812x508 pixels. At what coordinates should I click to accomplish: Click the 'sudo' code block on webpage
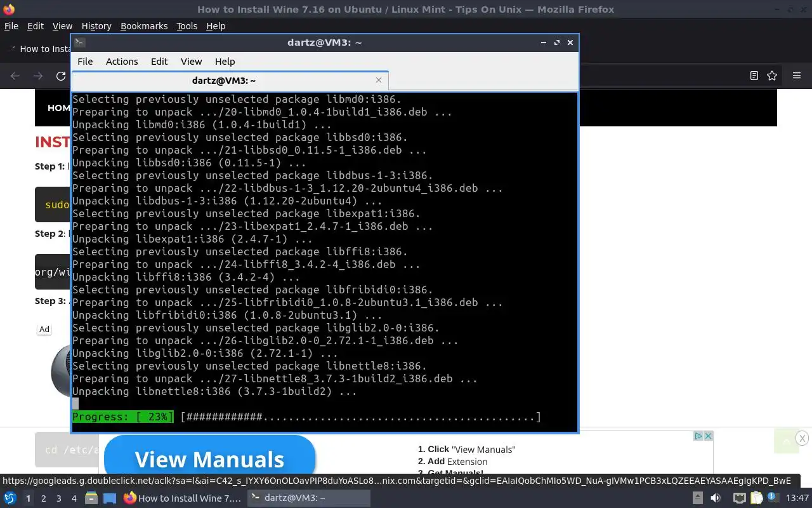click(53, 204)
